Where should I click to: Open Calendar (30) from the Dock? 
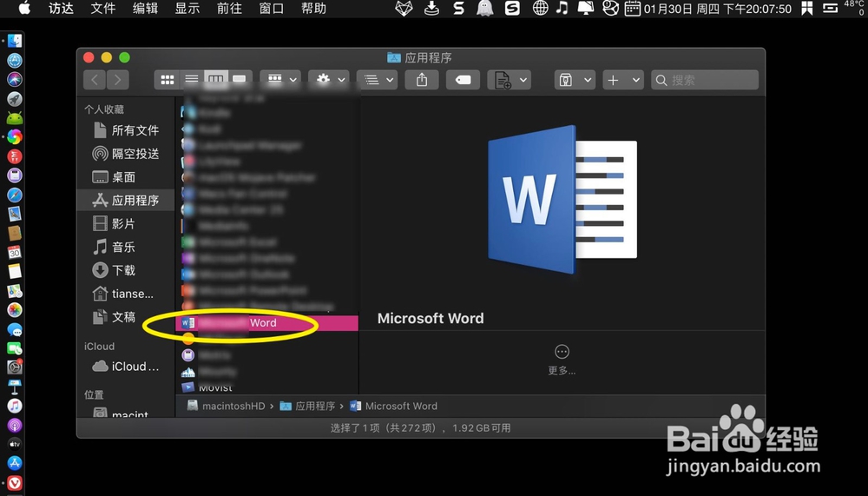tap(15, 253)
